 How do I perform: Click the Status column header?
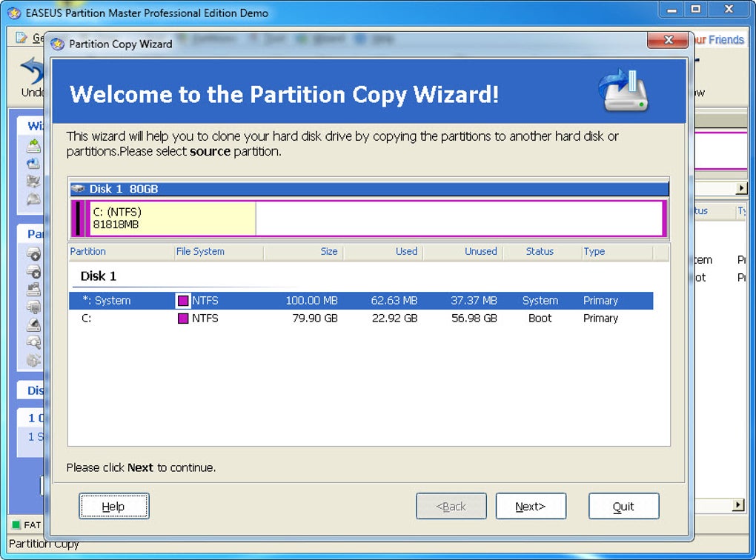pyautogui.click(x=542, y=252)
